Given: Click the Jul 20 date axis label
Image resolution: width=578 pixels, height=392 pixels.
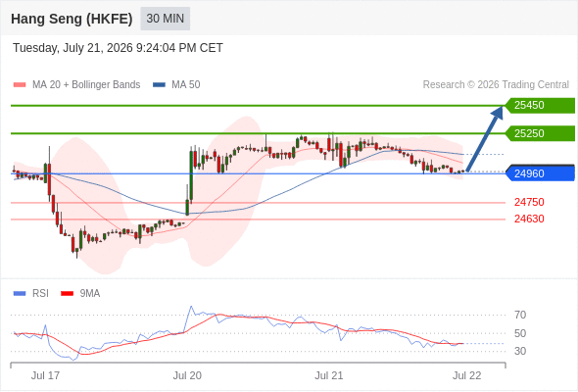Looking at the screenshot, I should [x=187, y=375].
